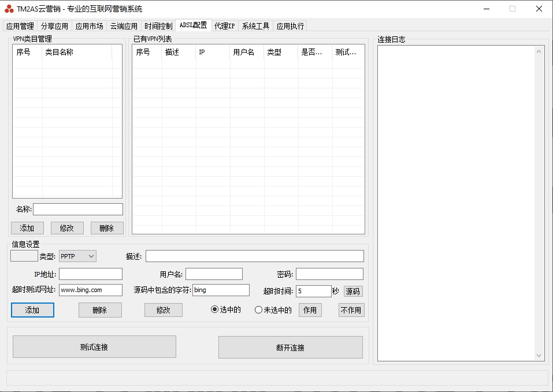Click the 密码 input field
The height and width of the screenshot is (392, 553).
[329, 274]
